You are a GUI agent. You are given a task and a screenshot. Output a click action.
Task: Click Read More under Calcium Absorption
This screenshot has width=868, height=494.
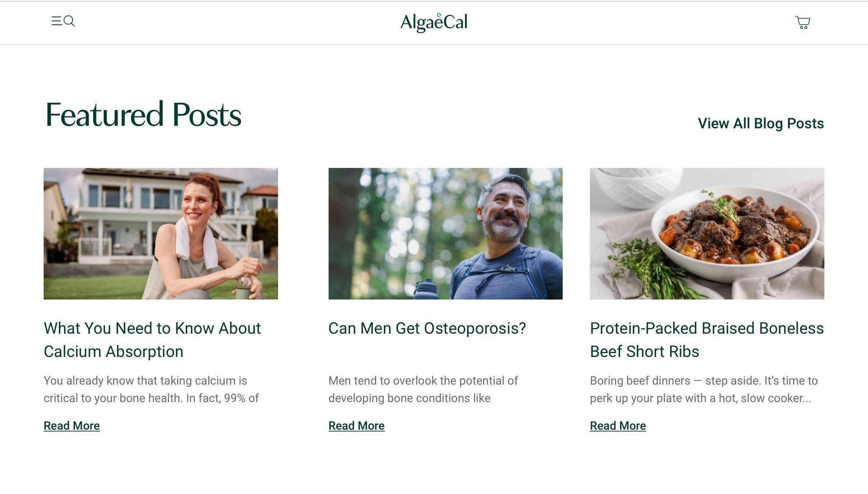pyautogui.click(x=72, y=426)
